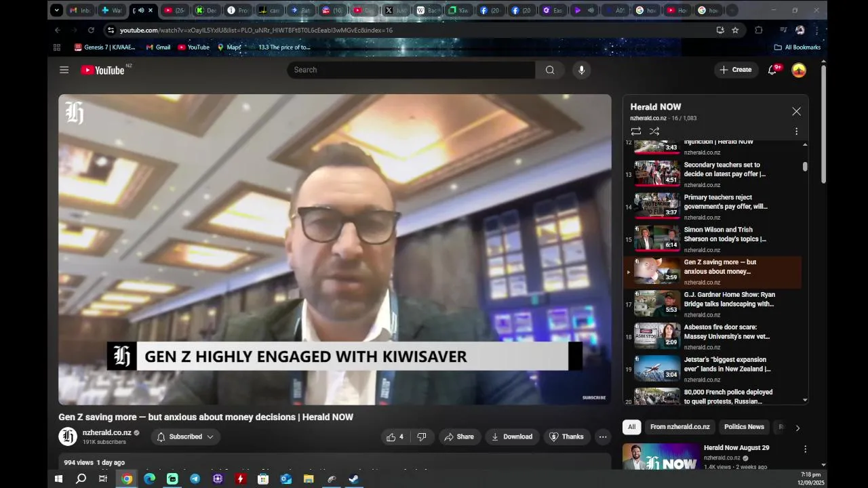
Task: Like this video
Action: (395, 437)
